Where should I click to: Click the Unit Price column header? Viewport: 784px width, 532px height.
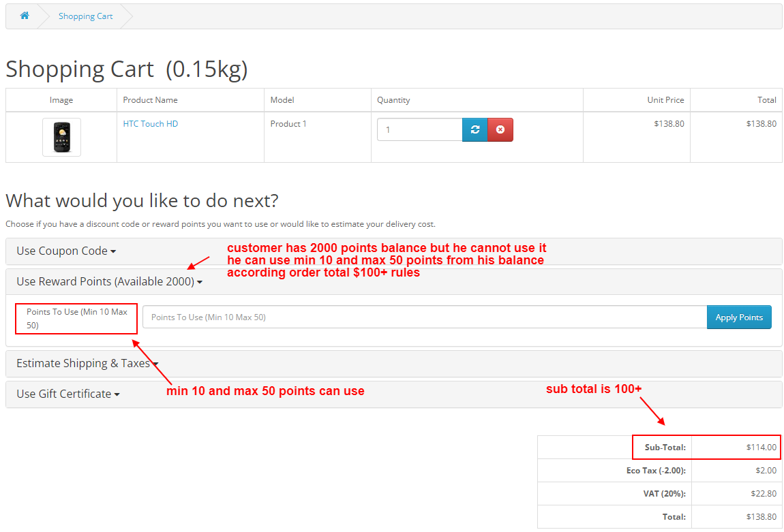pyautogui.click(x=665, y=100)
